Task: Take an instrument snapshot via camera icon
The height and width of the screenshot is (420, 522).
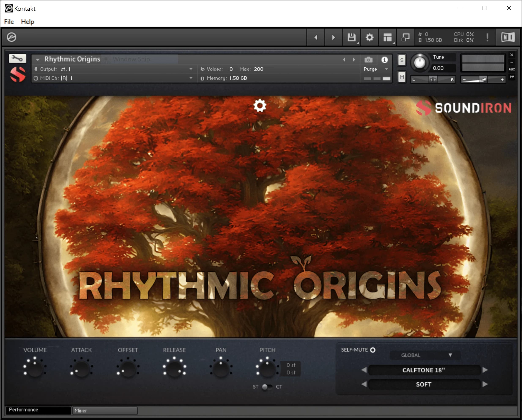Action: 369,60
